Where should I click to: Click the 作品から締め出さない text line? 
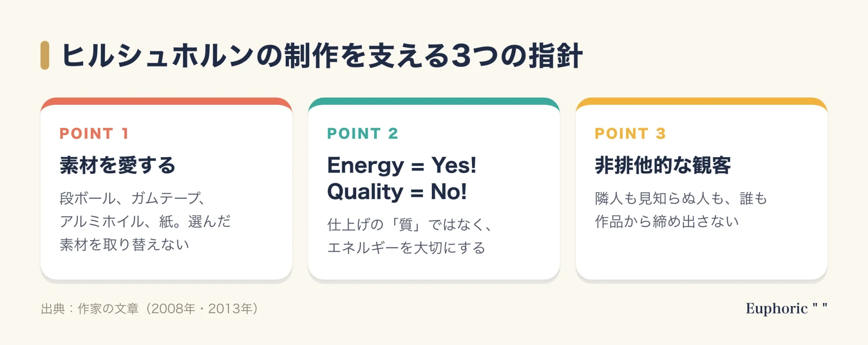coord(667,221)
